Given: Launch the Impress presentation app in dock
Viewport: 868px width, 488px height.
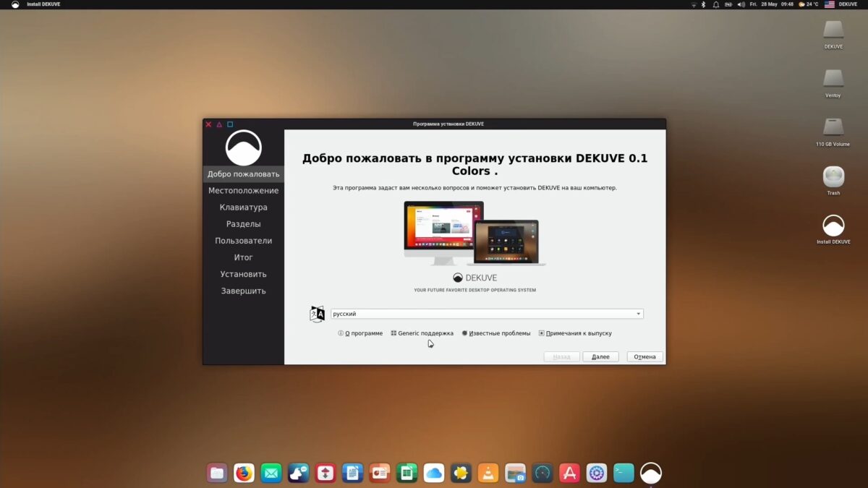Looking at the screenshot, I should point(380,473).
